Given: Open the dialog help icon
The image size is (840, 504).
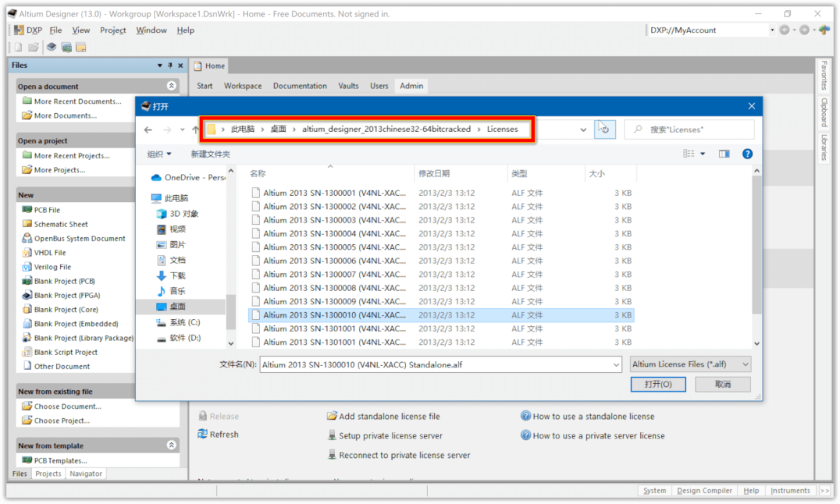Looking at the screenshot, I should click(748, 154).
